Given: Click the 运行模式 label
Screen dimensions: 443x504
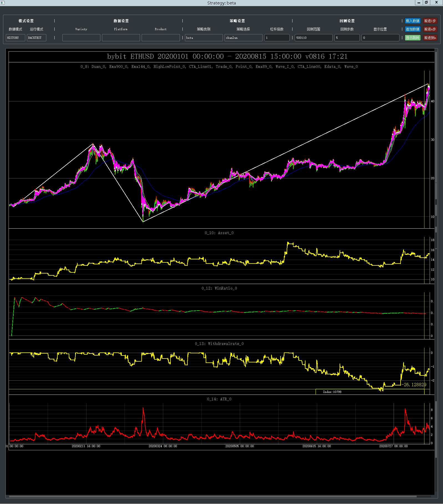Looking at the screenshot, I should pos(37,29).
